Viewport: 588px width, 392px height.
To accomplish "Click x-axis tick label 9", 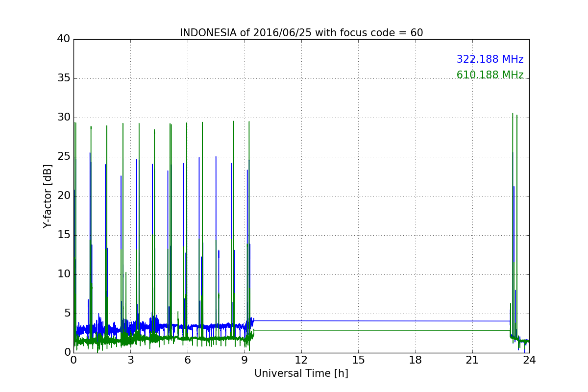I will (x=245, y=360).
